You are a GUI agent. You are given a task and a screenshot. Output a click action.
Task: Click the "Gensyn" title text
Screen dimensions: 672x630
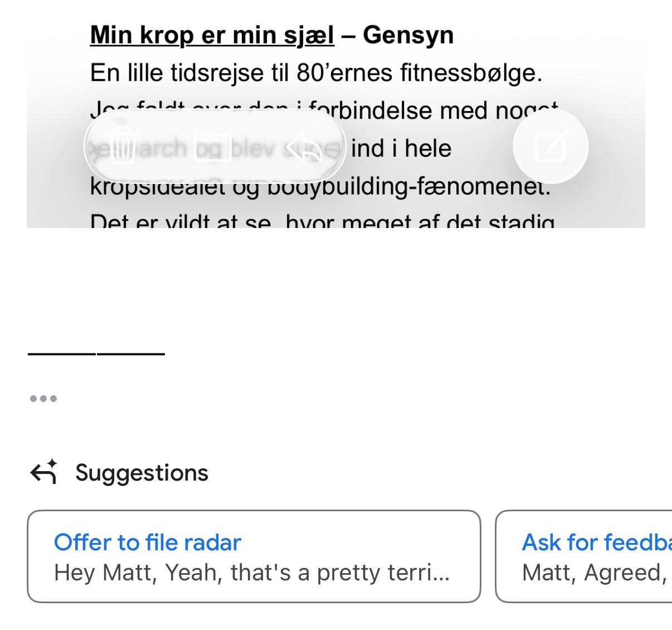(x=408, y=35)
